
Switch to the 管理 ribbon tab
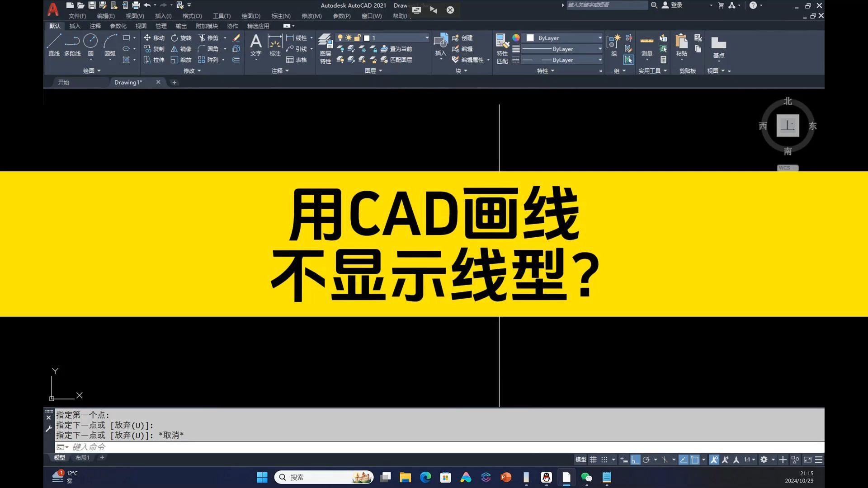click(161, 26)
